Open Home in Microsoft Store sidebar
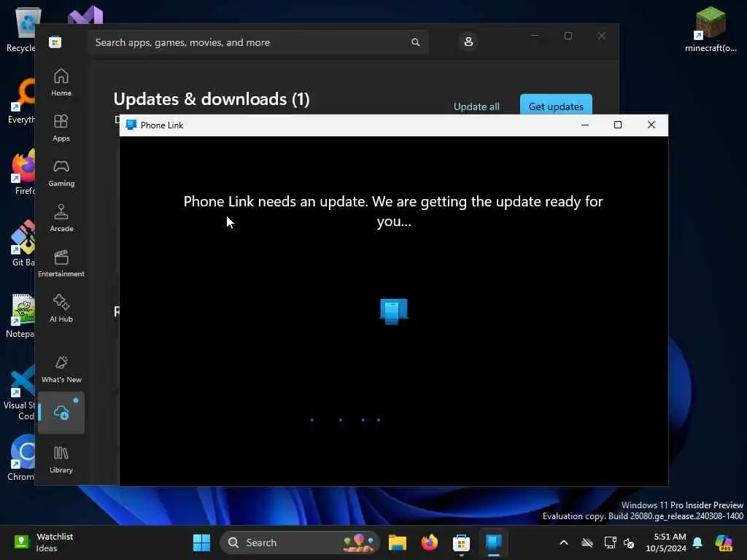Image resolution: width=747 pixels, height=560 pixels. [61, 82]
